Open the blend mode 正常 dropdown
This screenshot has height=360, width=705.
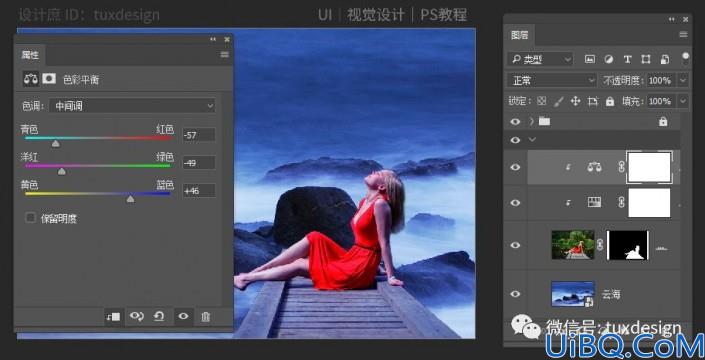[552, 80]
